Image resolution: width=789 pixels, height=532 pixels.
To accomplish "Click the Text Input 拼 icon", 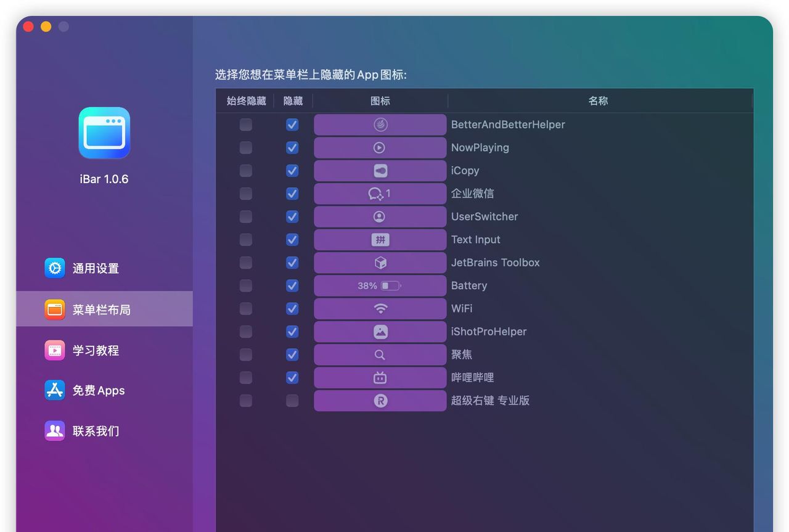I will [x=380, y=240].
